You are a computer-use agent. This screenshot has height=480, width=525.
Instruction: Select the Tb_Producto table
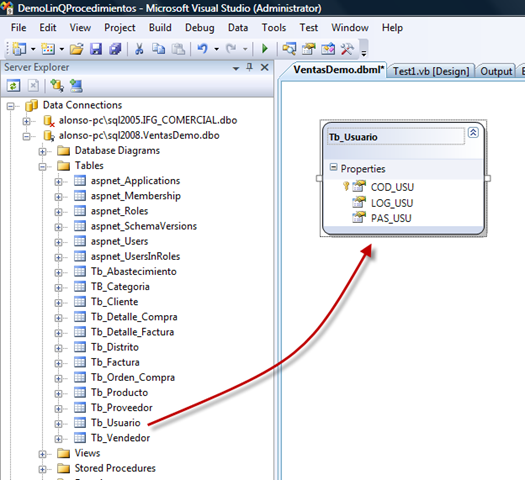120,392
